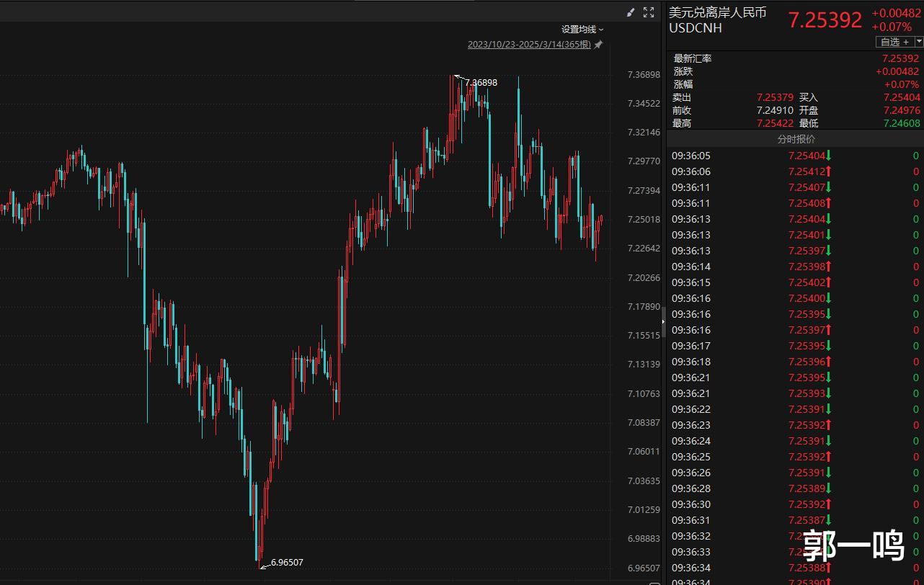Screen dimensions: 924x585
Task: Expand the chart to fullscreen
Action: coord(649,12)
